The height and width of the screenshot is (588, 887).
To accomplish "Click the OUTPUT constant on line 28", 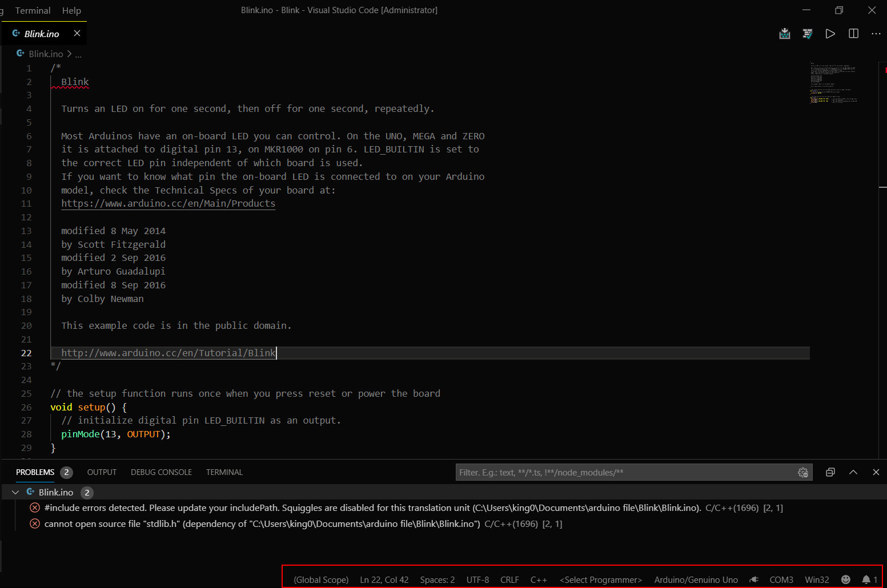I will [143, 434].
